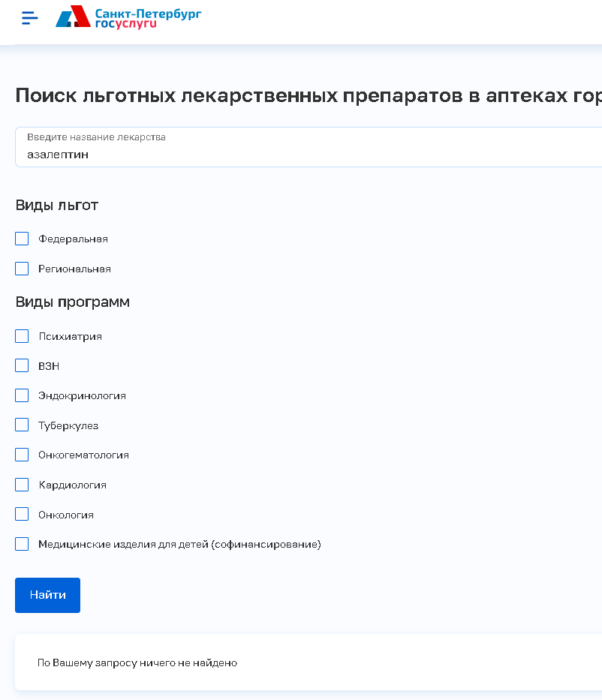Image resolution: width=602 pixels, height=700 pixels.
Task: Open the hamburger navigation menu
Action: click(x=30, y=18)
